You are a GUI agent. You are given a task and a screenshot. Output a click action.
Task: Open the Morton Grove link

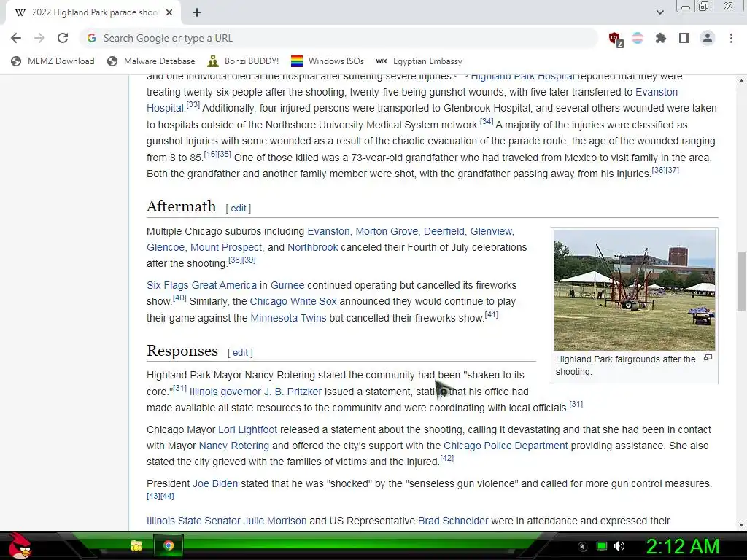[x=387, y=231]
